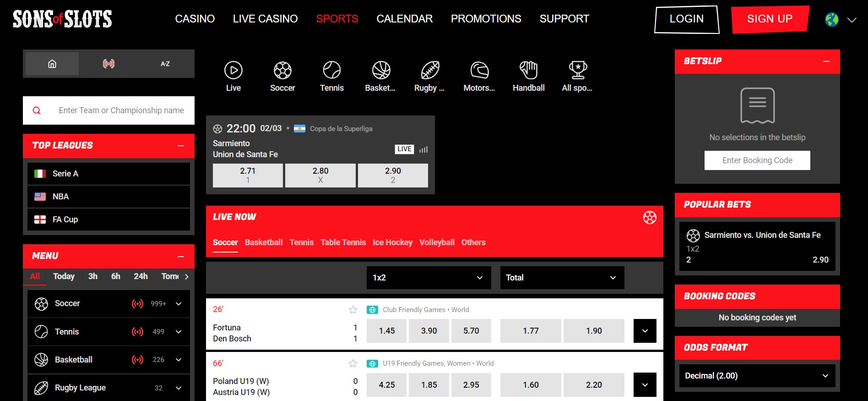Screen dimensions: 868x401
Task: Switch to Table Tennis tab in Live Now
Action: pyautogui.click(x=343, y=242)
